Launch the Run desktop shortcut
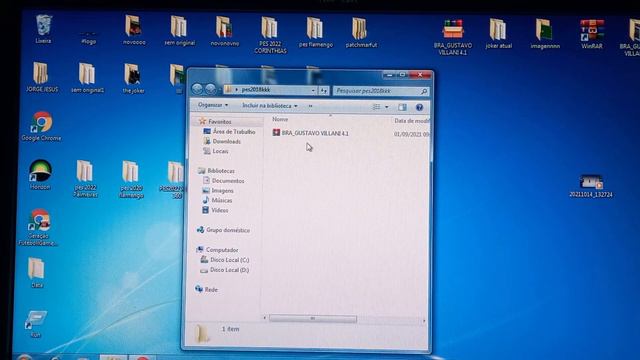Screen dimensions: 640x360 click(x=36, y=324)
